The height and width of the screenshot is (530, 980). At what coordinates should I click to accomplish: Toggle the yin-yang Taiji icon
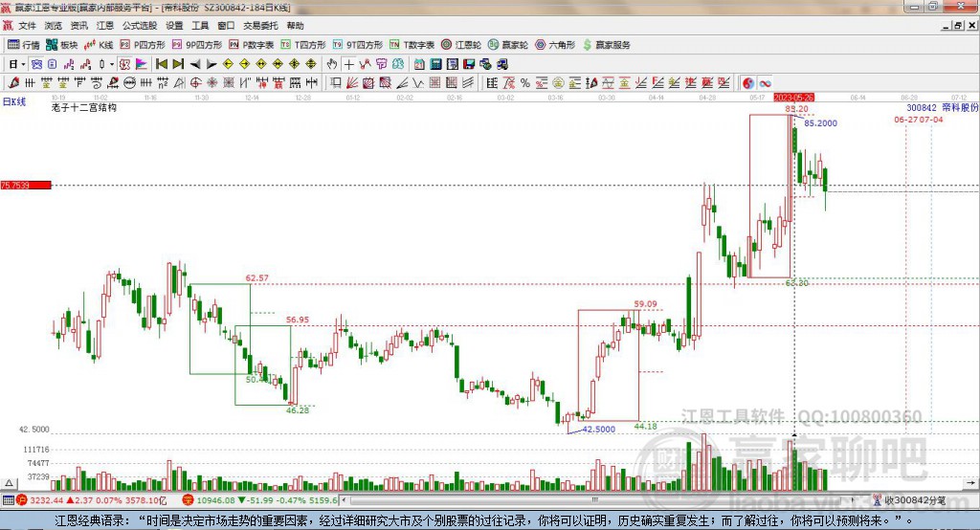(748, 82)
